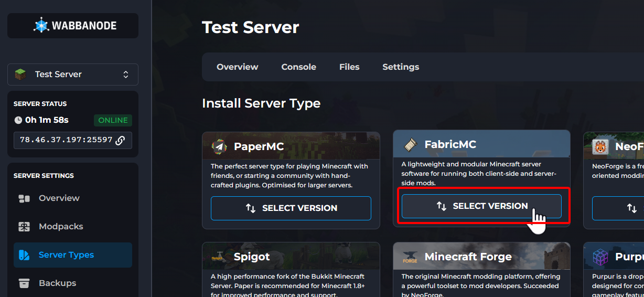Screen dimensions: 644x297
Task: Click the FabricMC logo icon
Action: (410, 144)
